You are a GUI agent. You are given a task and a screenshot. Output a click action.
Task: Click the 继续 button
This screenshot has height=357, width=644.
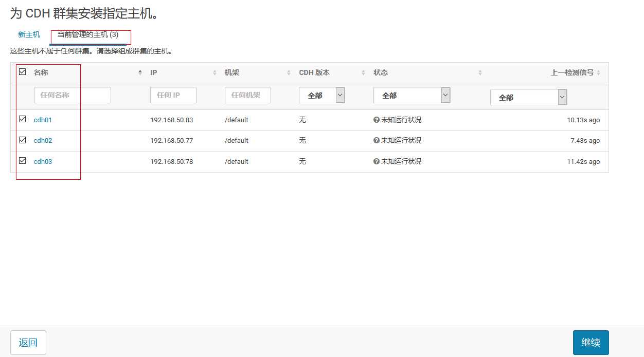591,343
